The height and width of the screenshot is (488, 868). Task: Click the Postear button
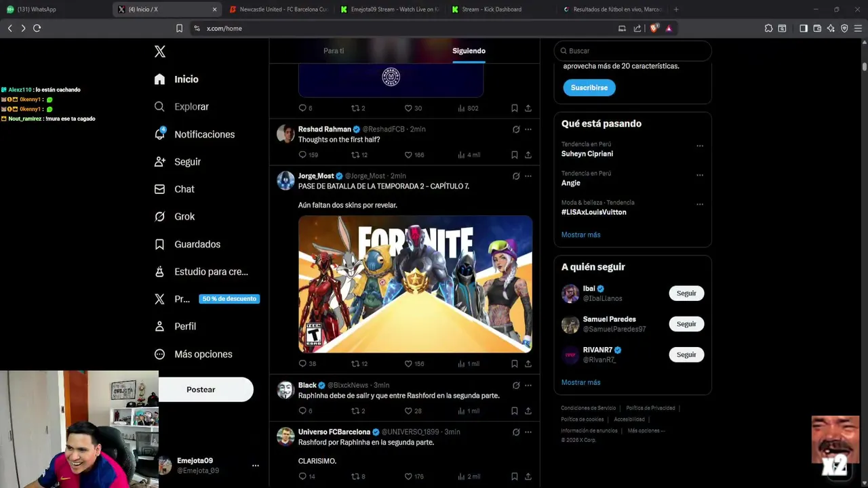tap(201, 390)
